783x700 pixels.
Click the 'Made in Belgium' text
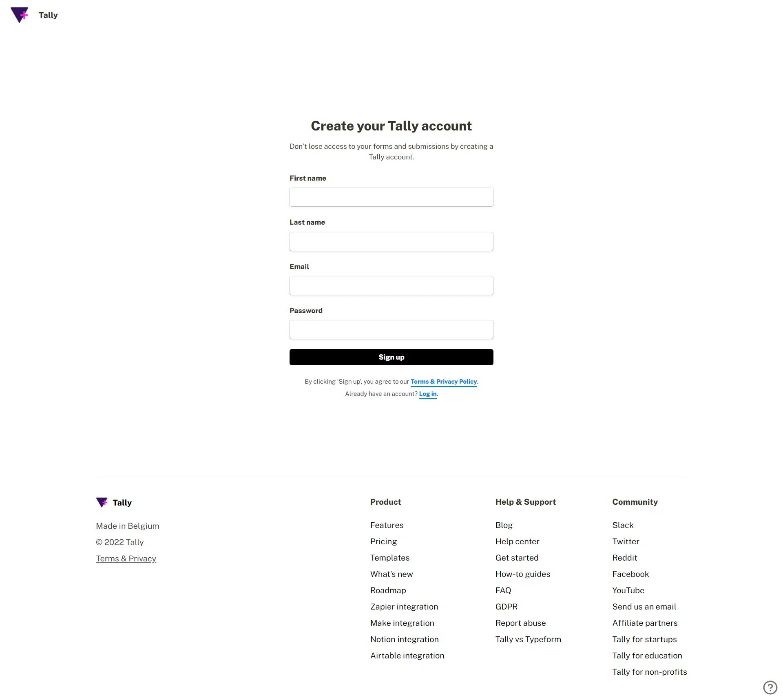pyautogui.click(x=128, y=526)
